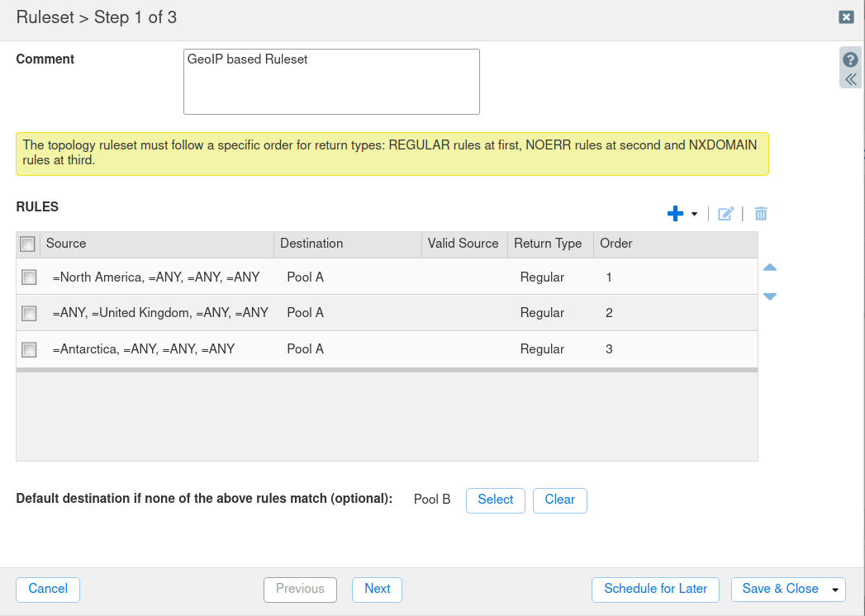Click the Next button

pyautogui.click(x=377, y=589)
